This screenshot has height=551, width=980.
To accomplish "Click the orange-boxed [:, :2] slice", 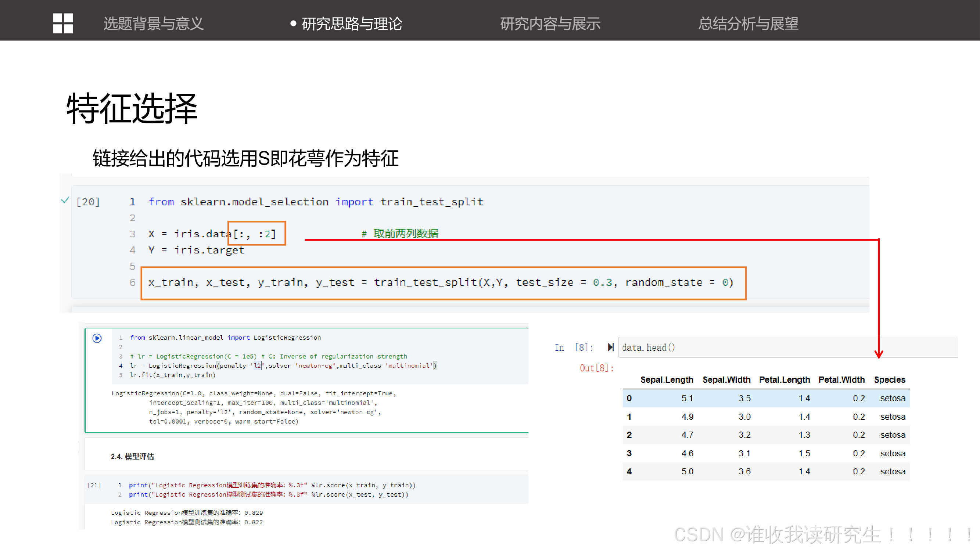I will tap(256, 233).
